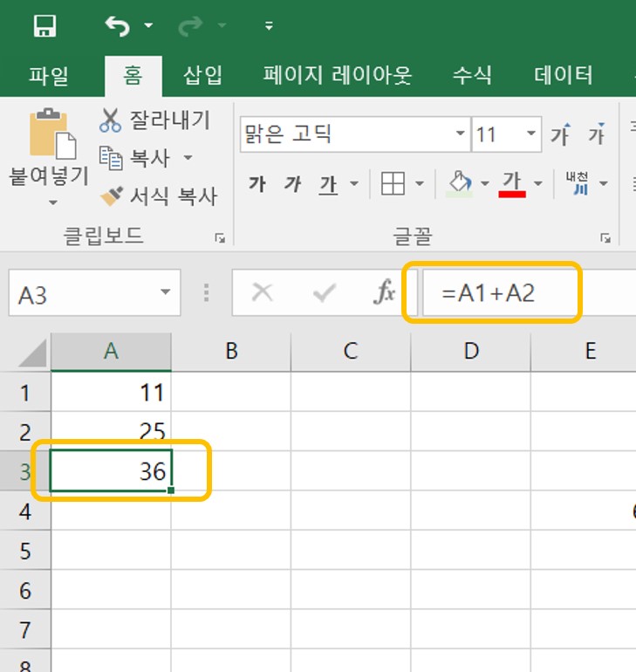Click the formula bar cancel X icon

click(263, 293)
